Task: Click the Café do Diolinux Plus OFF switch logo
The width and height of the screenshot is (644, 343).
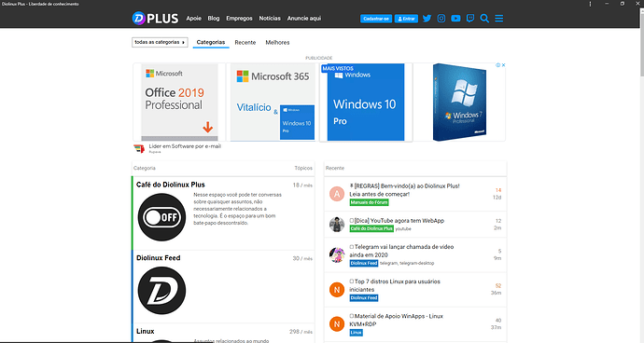Action: (161, 217)
